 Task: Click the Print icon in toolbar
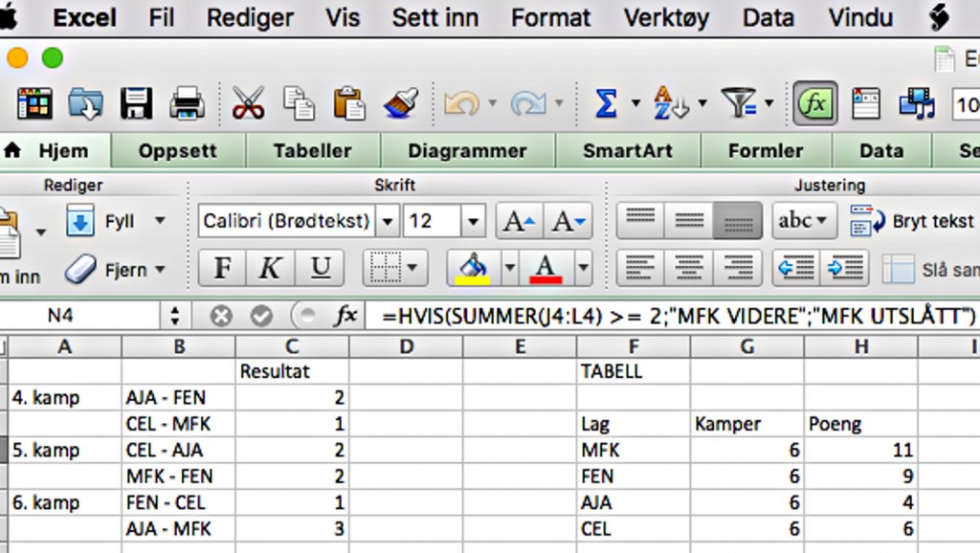point(187,103)
